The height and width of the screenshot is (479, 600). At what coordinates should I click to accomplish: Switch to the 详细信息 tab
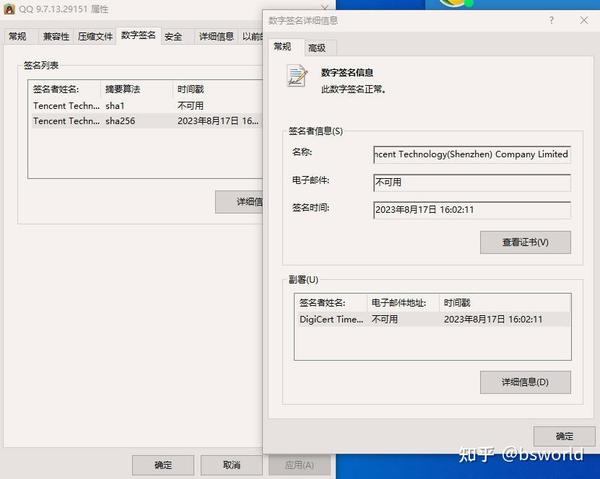[216, 37]
